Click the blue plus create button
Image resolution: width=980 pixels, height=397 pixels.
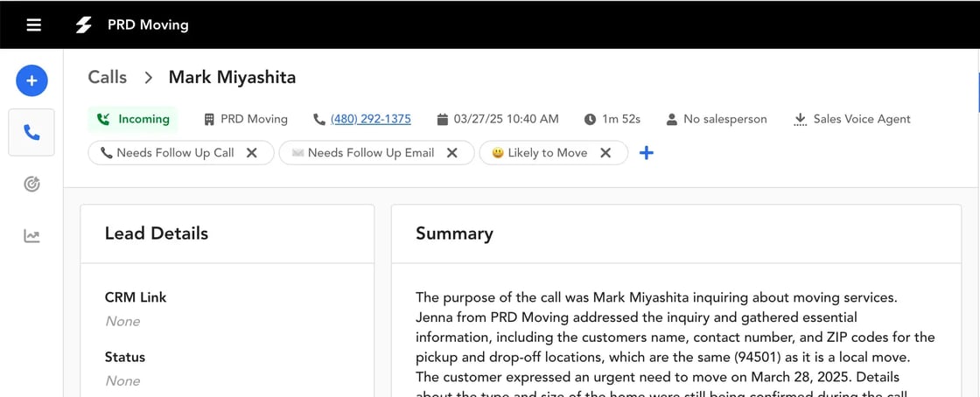(31, 80)
